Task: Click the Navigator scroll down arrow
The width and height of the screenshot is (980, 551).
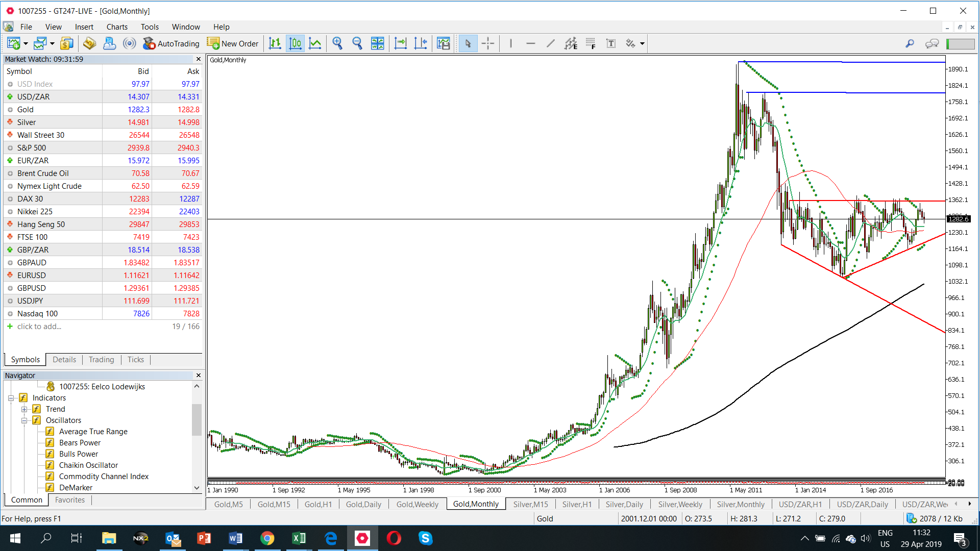Action: coord(197,488)
